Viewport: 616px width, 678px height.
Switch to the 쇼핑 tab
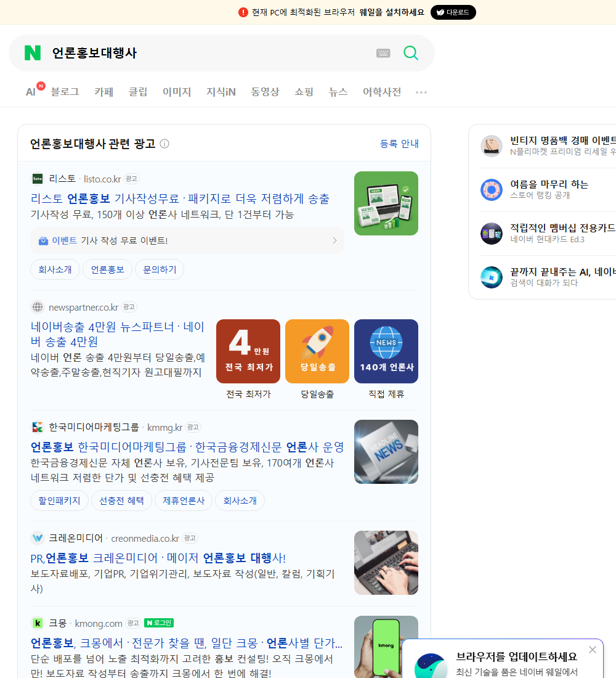304,92
